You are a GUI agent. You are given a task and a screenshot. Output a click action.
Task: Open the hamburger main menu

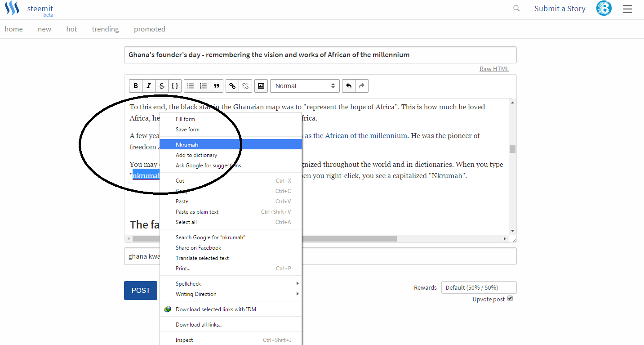coord(627,9)
